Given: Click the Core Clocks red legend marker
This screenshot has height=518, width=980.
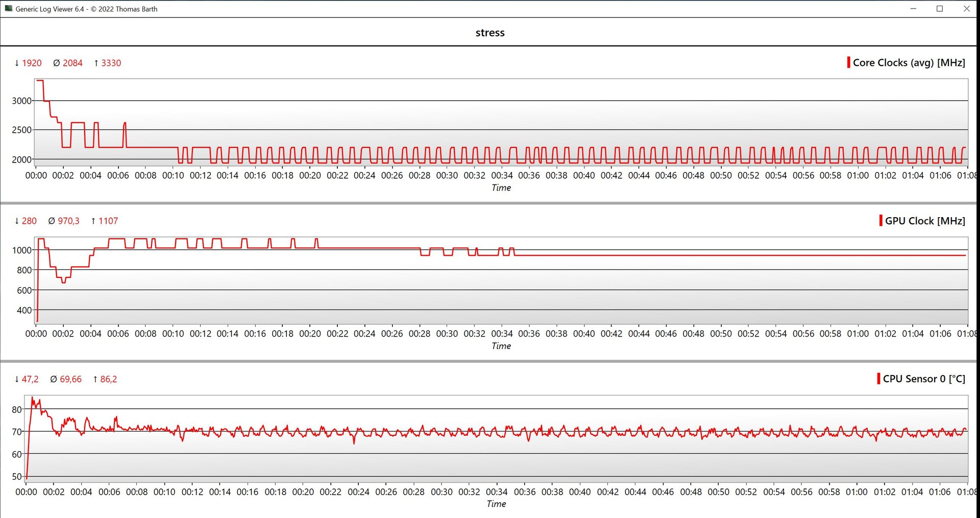Looking at the screenshot, I should tap(848, 63).
